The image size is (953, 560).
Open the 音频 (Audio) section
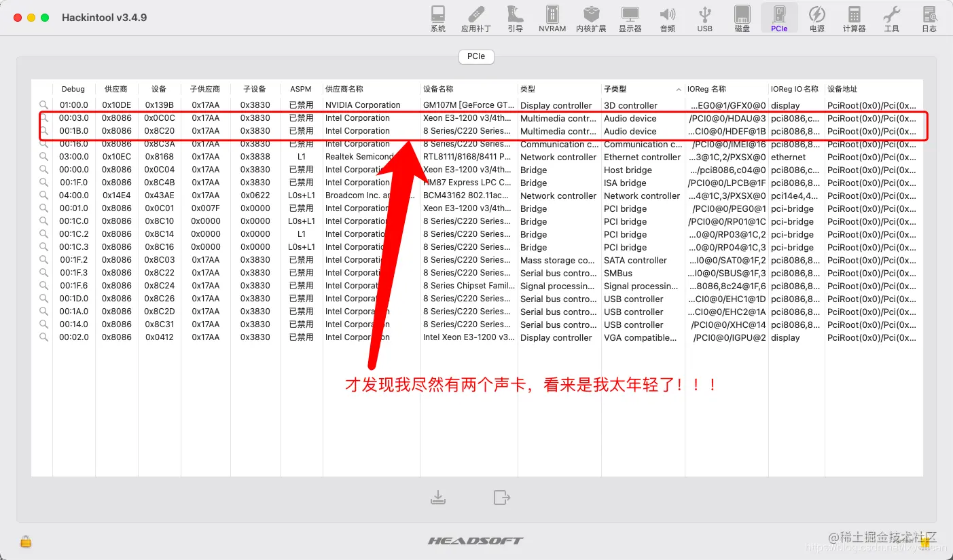(x=668, y=19)
